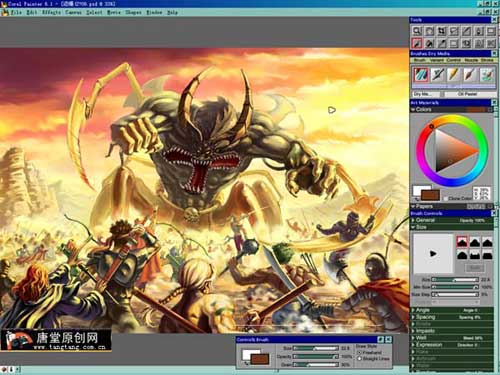
Task: Select the Magnifier tool in Tools palette
Action: click(417, 31)
